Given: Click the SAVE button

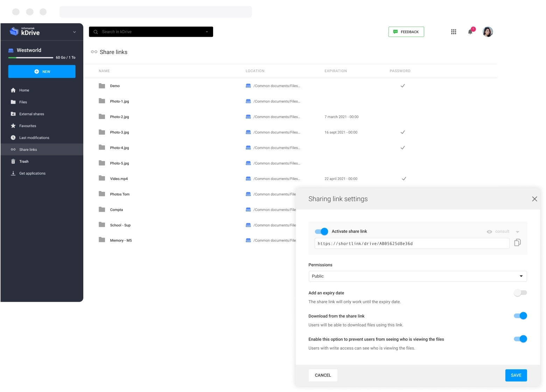Looking at the screenshot, I should tap(516, 375).
